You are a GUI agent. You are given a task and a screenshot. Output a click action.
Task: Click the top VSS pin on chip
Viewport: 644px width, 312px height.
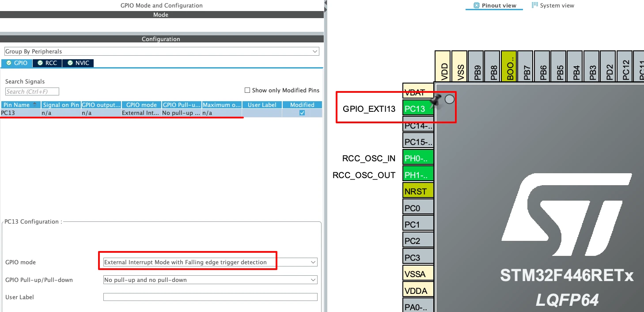tap(459, 66)
